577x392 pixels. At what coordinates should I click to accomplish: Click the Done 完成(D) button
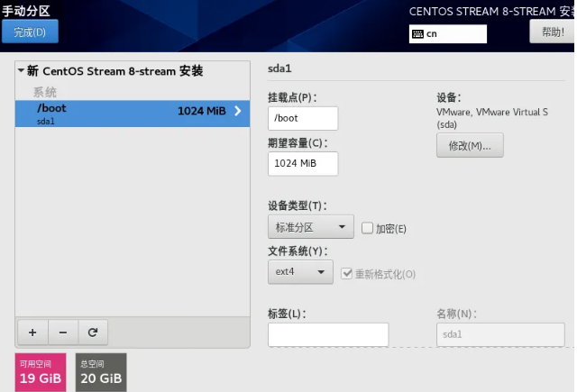point(30,32)
